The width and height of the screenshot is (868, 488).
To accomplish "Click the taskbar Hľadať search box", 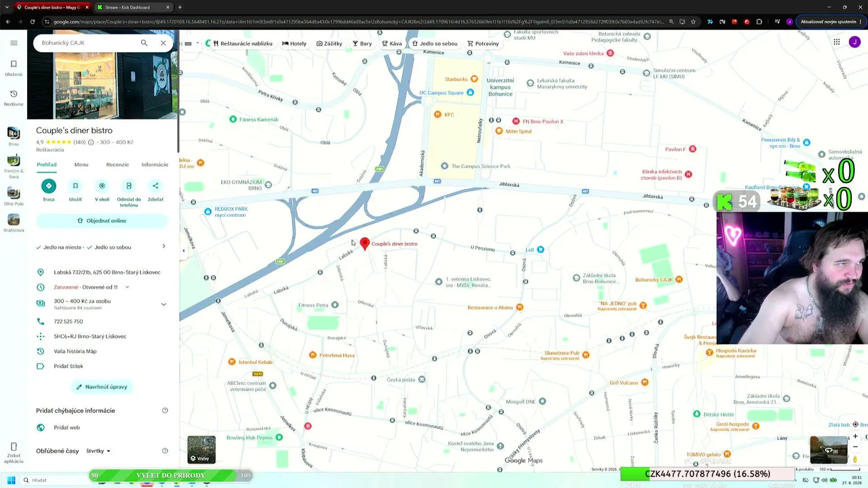I will pyautogui.click(x=54, y=481).
